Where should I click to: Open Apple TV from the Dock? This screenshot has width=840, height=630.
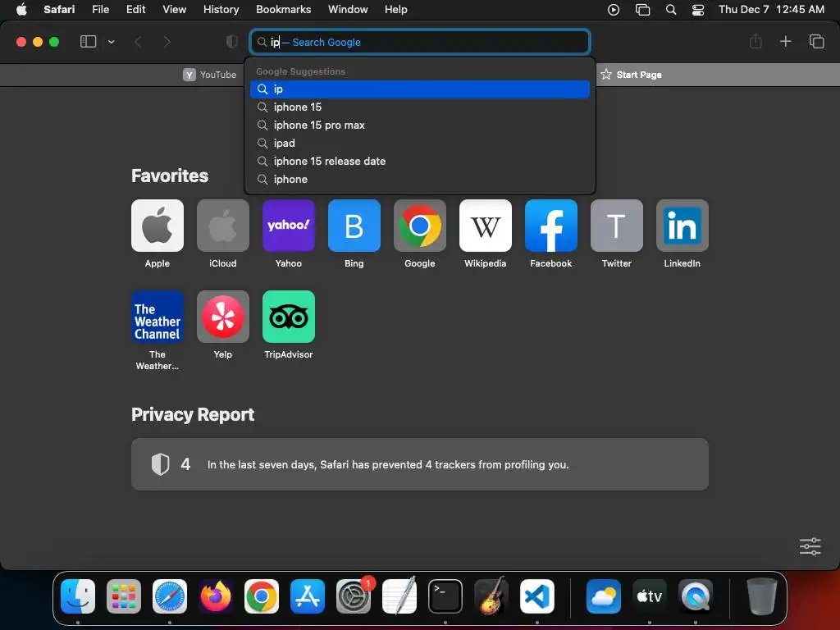pyautogui.click(x=650, y=596)
